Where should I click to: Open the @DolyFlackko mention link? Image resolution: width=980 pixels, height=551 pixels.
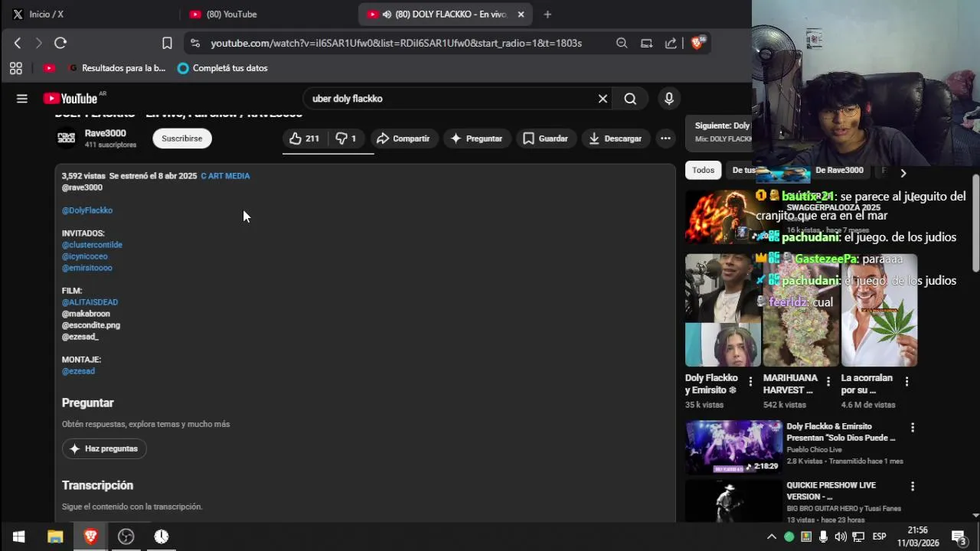(87, 210)
